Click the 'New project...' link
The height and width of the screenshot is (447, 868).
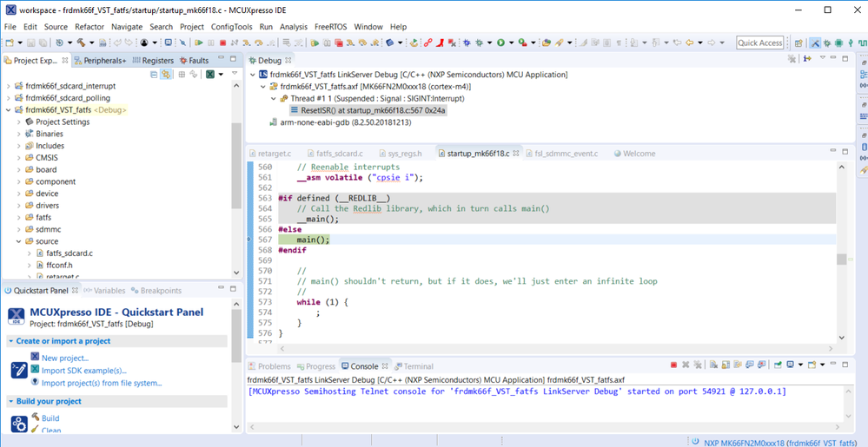(x=64, y=358)
